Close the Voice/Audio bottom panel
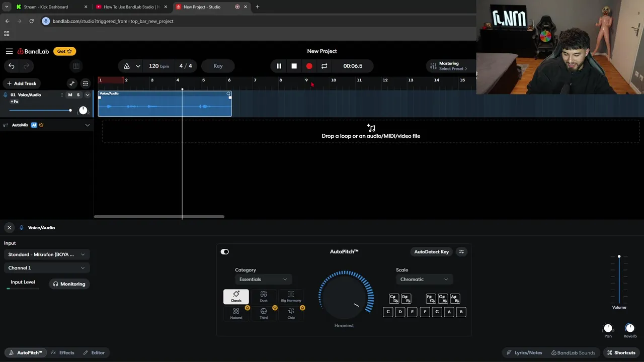Screen dimensions: 644x362 click(x=9, y=227)
